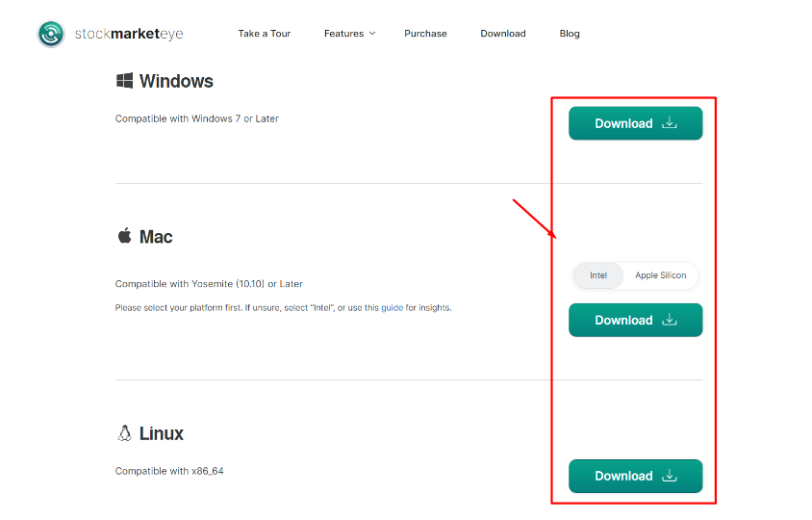Click the Windows Download button
This screenshot has height=520, width=812.
click(635, 123)
